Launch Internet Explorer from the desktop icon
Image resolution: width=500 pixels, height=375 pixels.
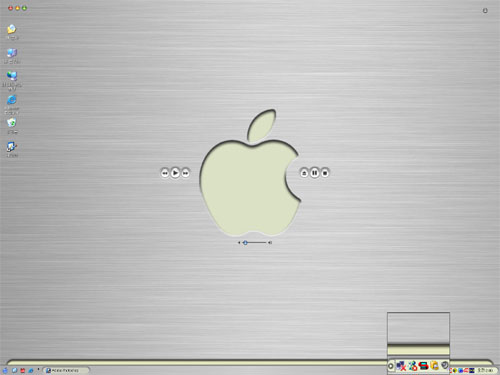(x=12, y=100)
